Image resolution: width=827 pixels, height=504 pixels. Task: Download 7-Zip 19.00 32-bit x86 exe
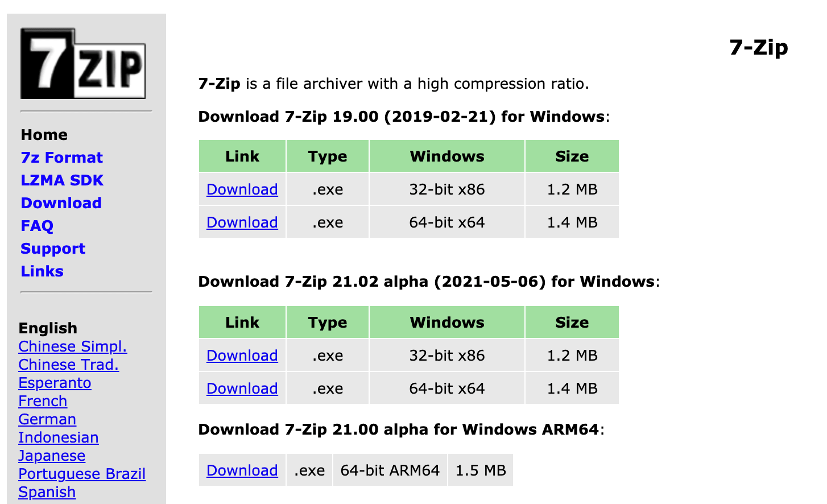point(242,189)
